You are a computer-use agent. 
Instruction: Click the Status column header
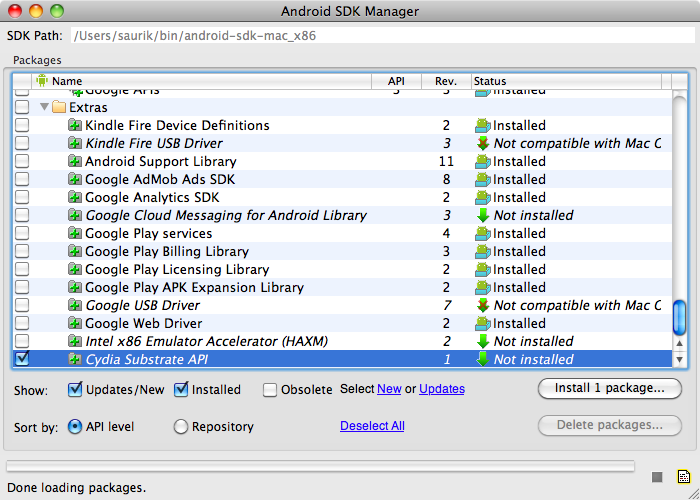[567, 81]
